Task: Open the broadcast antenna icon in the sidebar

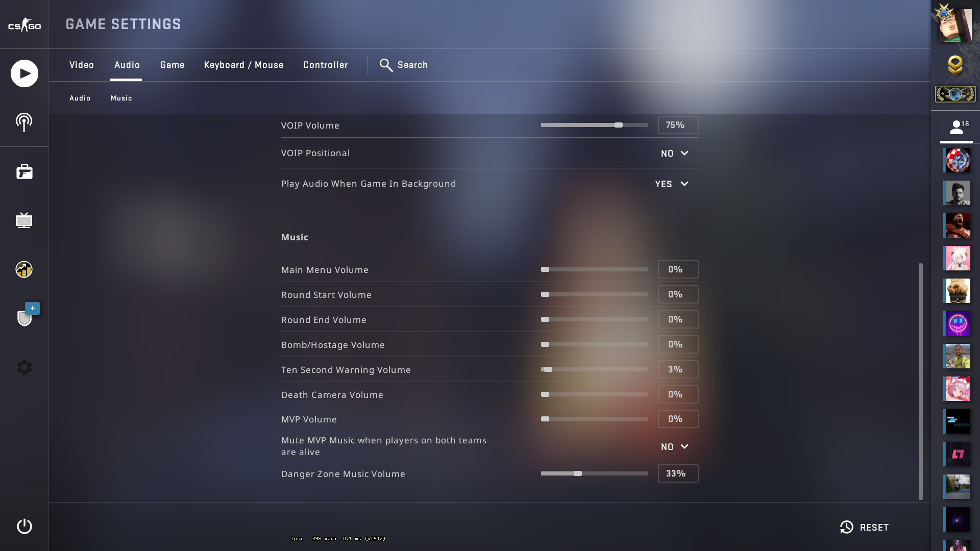Action: 24,122
